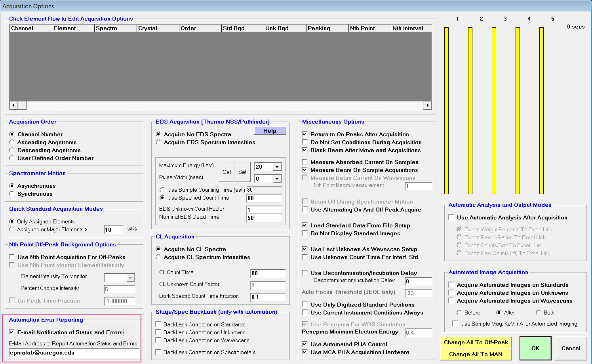
Task: Select Ascending Angstroms acquisition order
Action: 12,142
